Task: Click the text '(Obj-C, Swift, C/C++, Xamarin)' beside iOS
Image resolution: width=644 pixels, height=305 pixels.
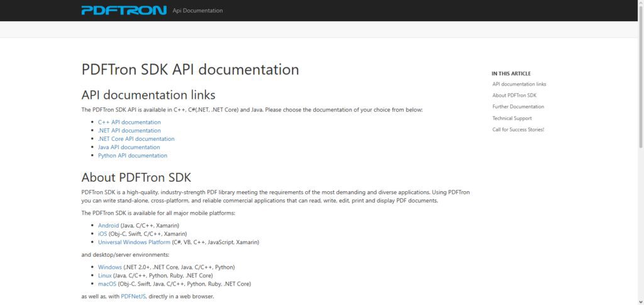Action: [148, 233]
